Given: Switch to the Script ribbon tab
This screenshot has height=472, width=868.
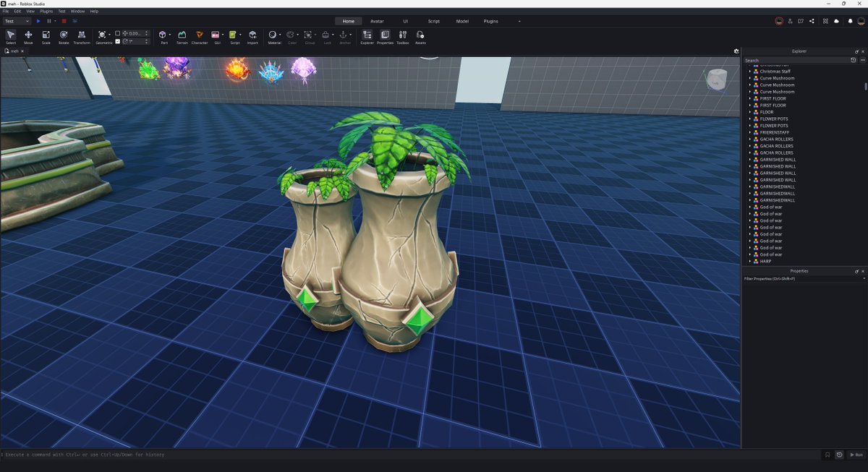Looking at the screenshot, I should (434, 21).
